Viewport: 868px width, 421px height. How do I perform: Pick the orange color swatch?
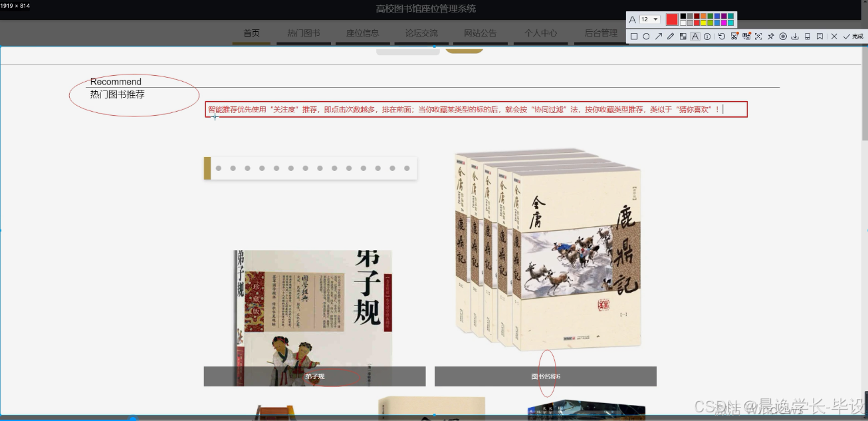703,16
